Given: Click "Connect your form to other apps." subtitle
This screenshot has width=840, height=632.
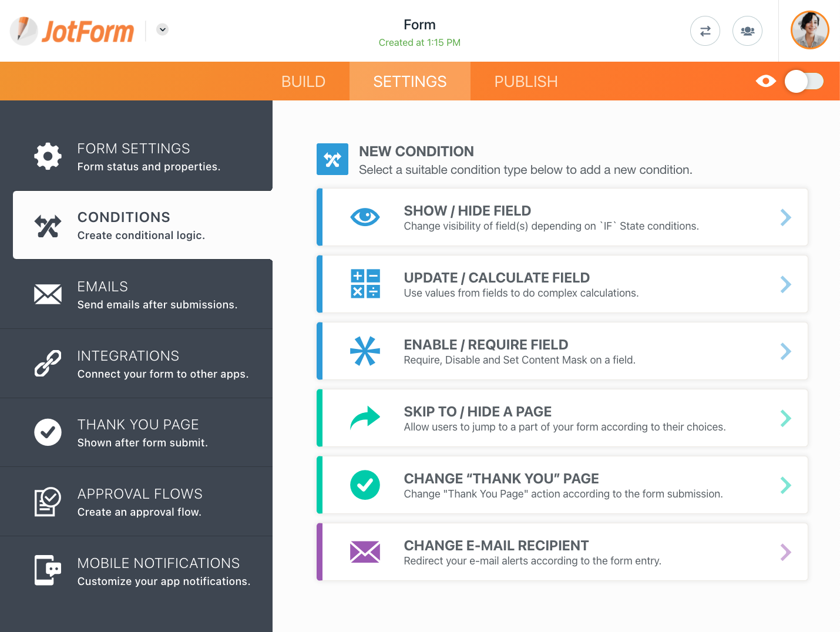Looking at the screenshot, I should 163,374.
